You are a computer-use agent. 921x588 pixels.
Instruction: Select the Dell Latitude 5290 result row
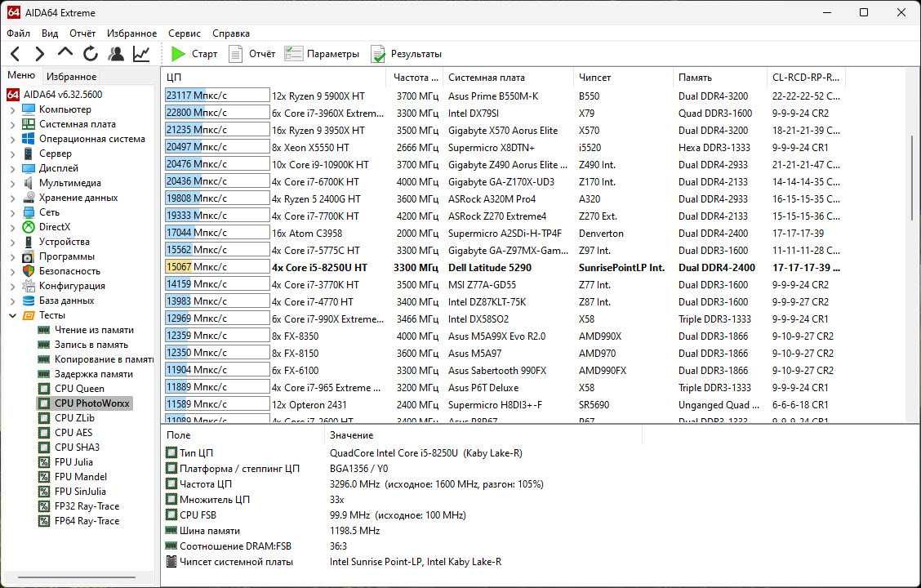(x=504, y=267)
